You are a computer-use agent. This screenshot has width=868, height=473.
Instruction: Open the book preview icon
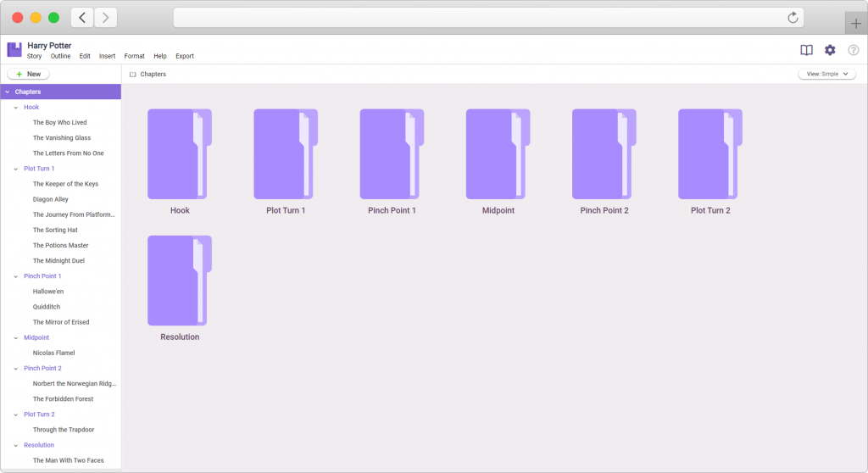click(806, 50)
